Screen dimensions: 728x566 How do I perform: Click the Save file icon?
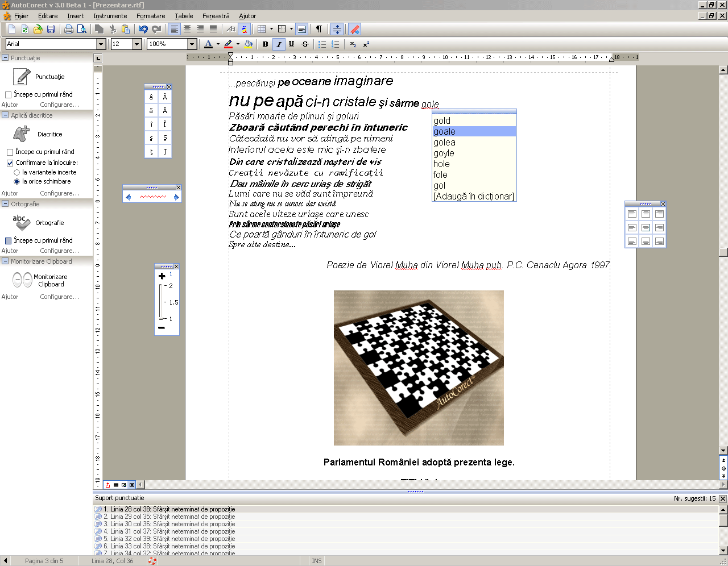[x=51, y=29]
